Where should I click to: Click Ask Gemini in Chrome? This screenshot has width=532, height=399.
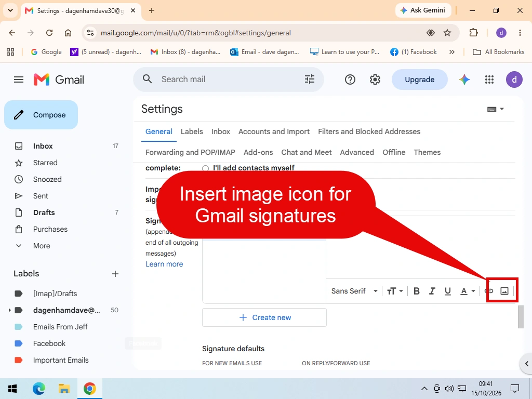(423, 10)
